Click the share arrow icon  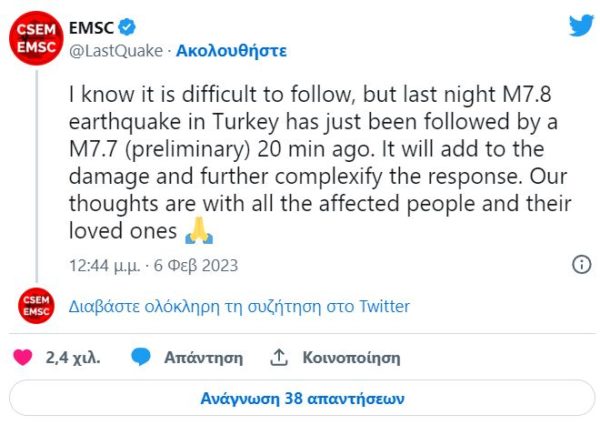click(x=280, y=357)
